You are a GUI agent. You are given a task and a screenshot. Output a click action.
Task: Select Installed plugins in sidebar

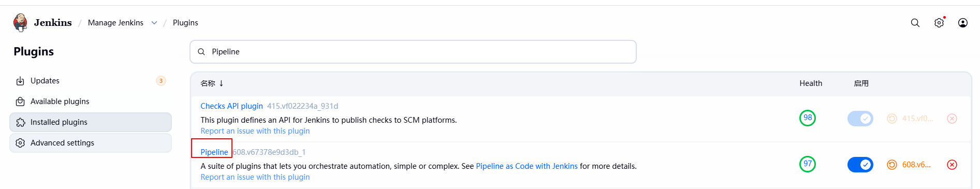point(91,122)
